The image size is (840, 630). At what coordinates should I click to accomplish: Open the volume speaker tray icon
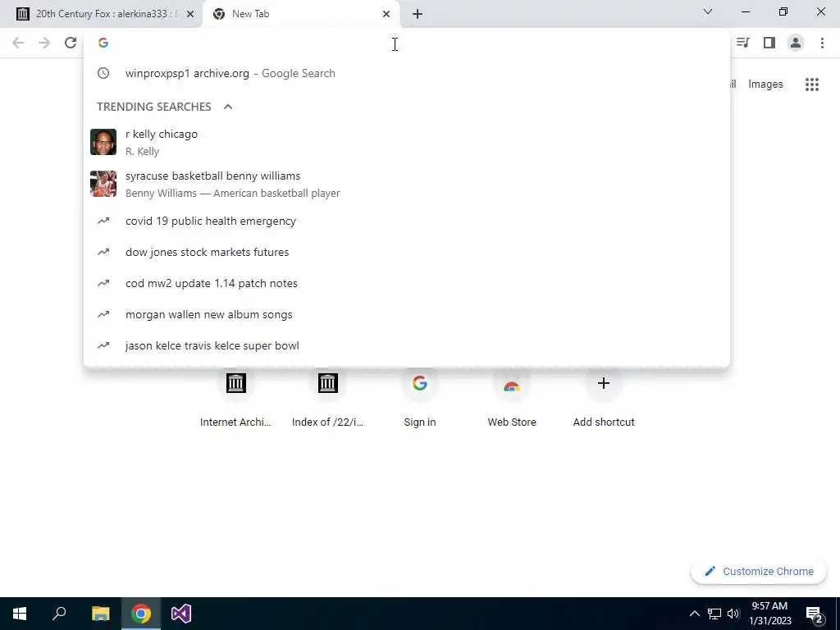click(x=733, y=614)
